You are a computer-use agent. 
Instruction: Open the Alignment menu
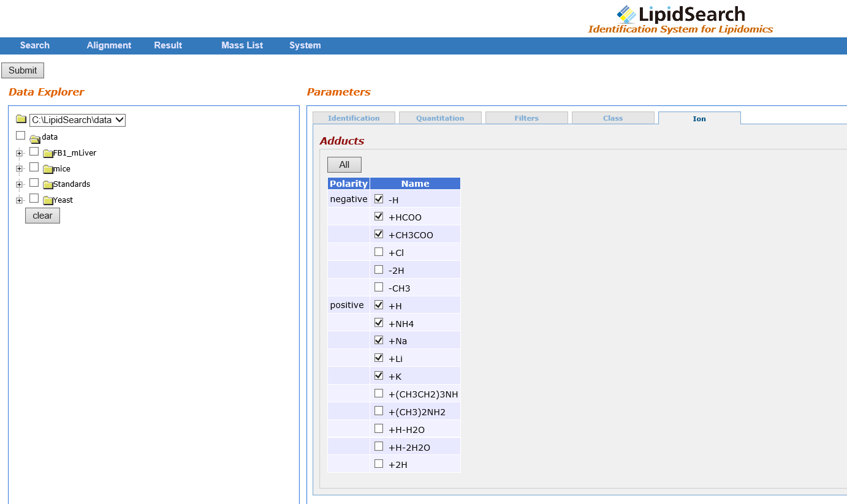tap(109, 45)
